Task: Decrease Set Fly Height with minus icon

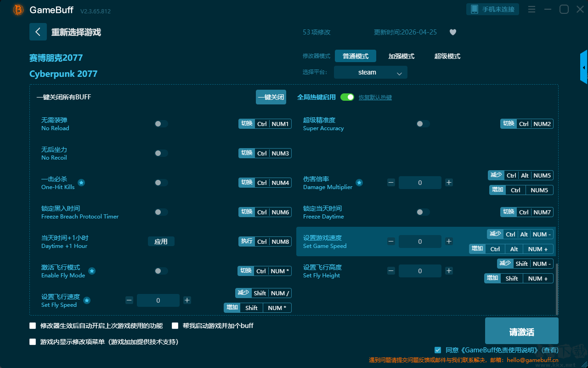Action: [x=391, y=271]
